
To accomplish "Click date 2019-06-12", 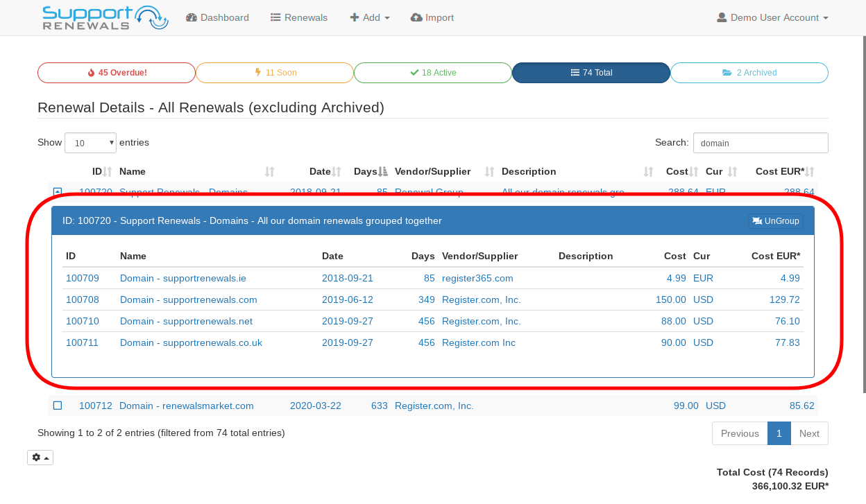I will [x=348, y=299].
